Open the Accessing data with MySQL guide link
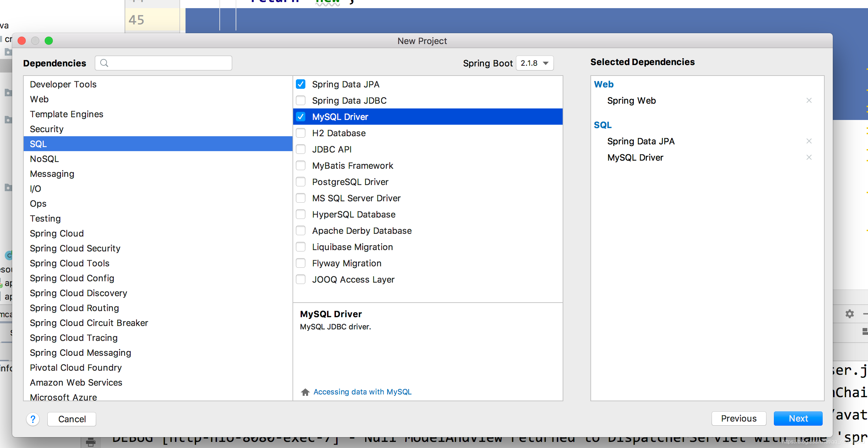 362,392
